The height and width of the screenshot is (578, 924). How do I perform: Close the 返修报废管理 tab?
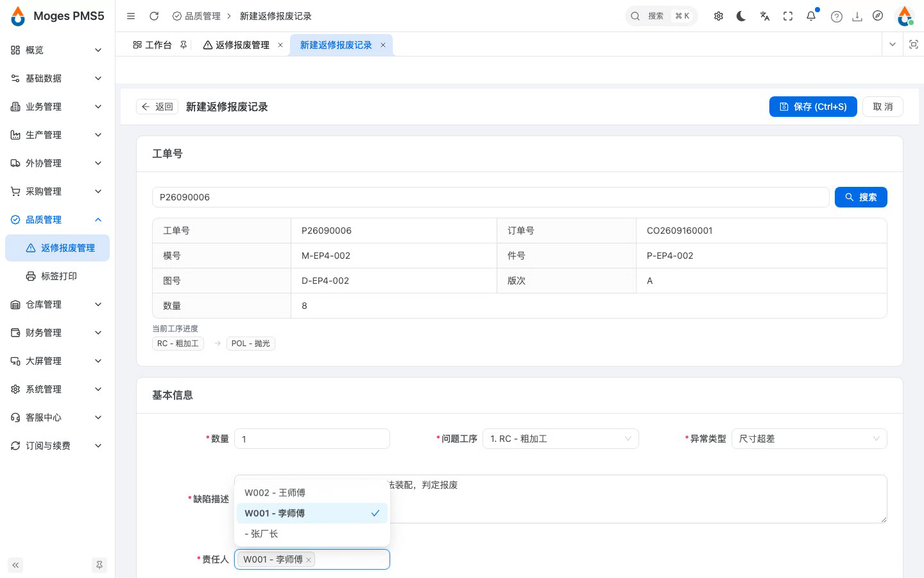click(280, 45)
